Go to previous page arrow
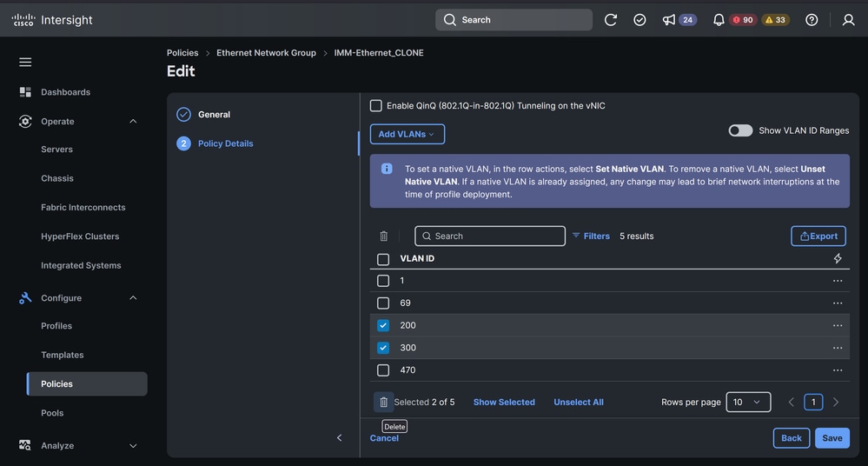 tap(791, 403)
